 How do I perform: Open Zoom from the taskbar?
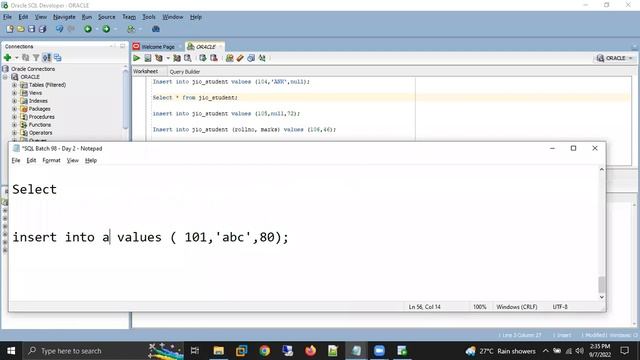click(379, 351)
